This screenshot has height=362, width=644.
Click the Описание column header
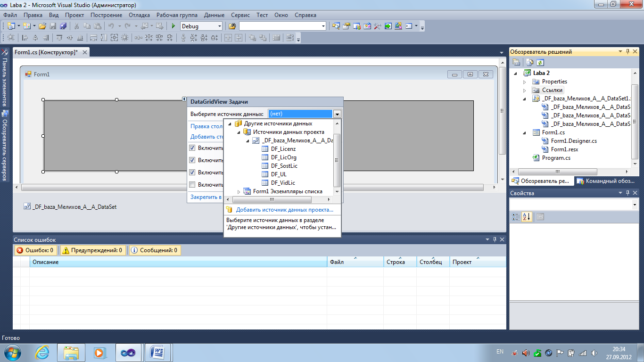(x=178, y=262)
